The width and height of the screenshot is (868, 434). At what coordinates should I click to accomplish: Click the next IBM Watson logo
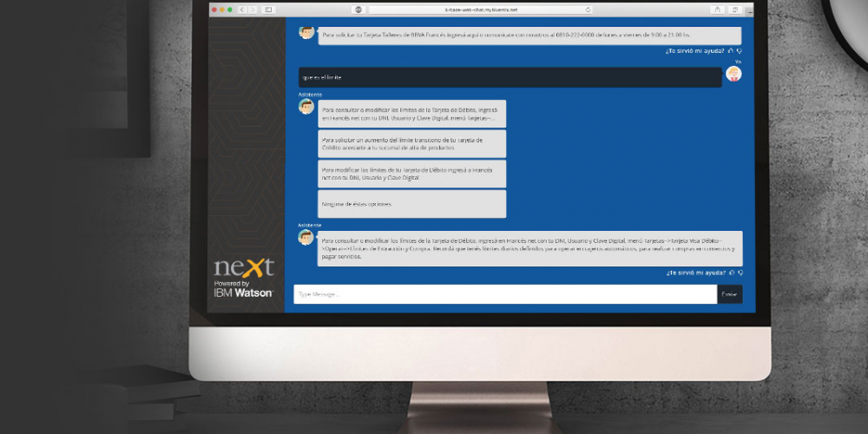tap(244, 278)
